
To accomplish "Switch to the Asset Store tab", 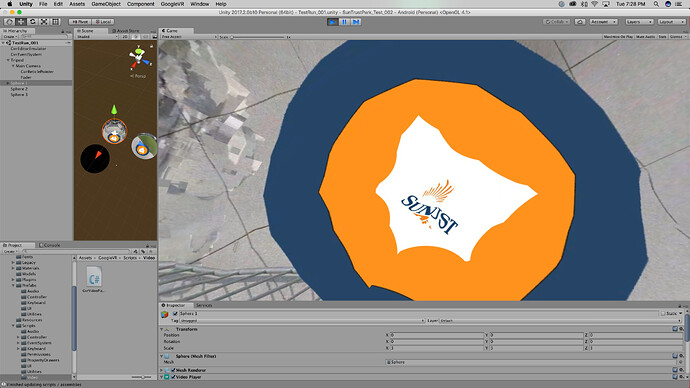I will tap(125, 31).
